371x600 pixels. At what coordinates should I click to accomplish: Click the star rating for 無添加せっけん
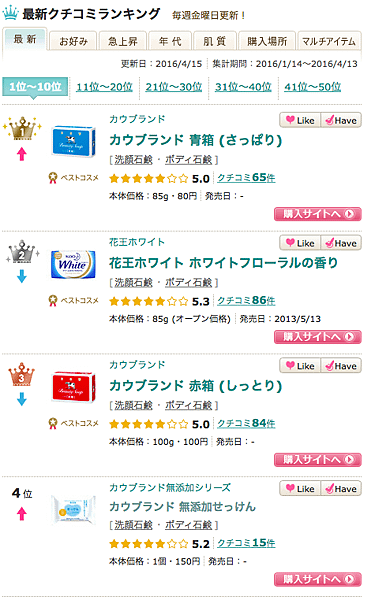pos(148,544)
